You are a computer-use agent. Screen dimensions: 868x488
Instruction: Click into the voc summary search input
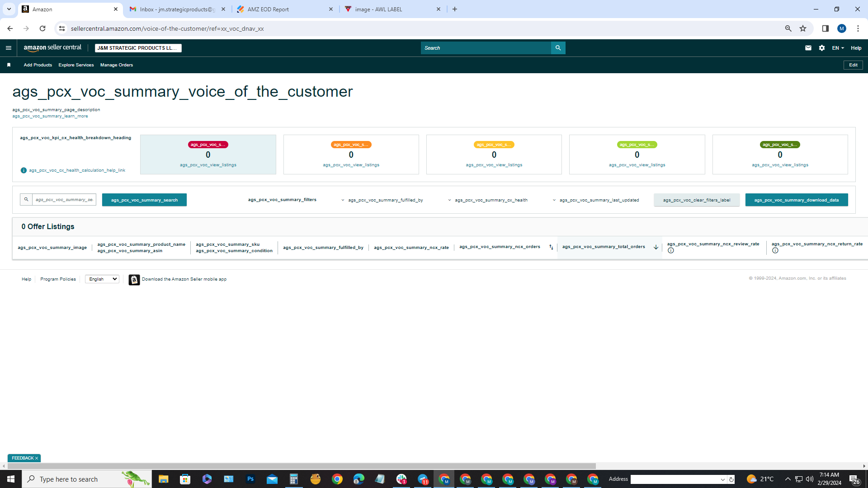click(64, 199)
